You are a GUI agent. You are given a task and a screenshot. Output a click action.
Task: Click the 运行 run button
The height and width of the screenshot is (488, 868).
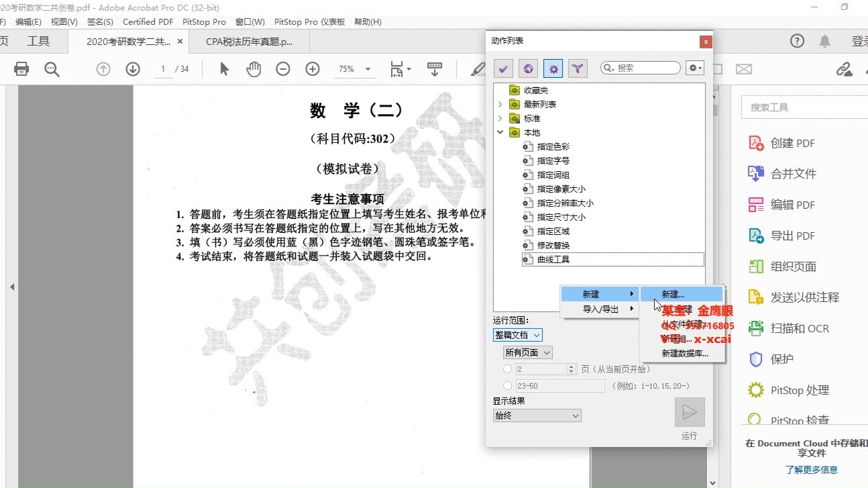[690, 412]
